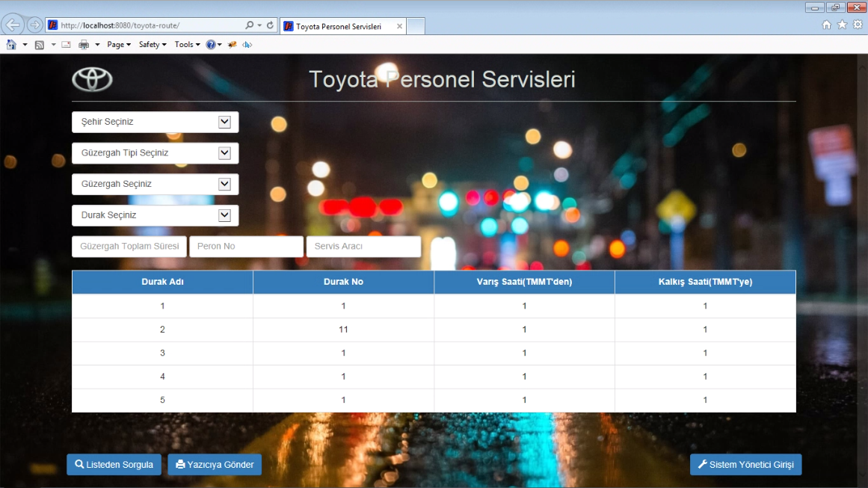
Task: Open a new blank tab
Action: click(x=416, y=26)
